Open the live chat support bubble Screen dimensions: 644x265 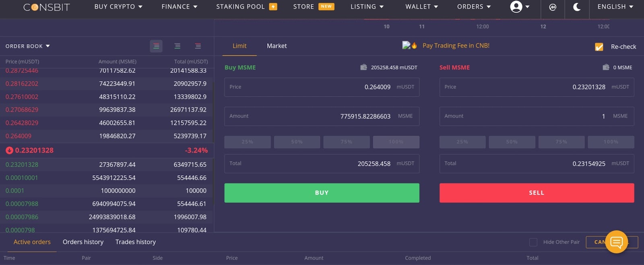tap(616, 242)
